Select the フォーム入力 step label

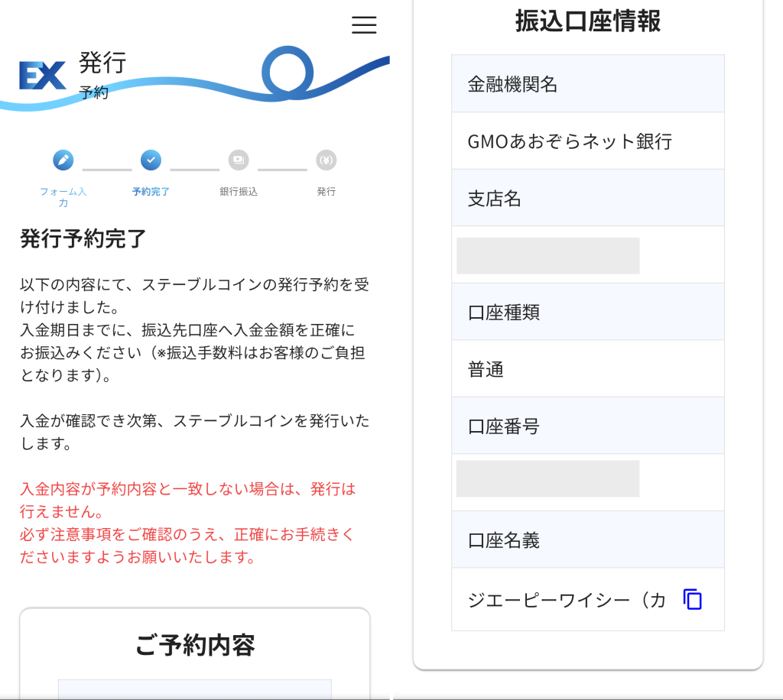pos(63,199)
